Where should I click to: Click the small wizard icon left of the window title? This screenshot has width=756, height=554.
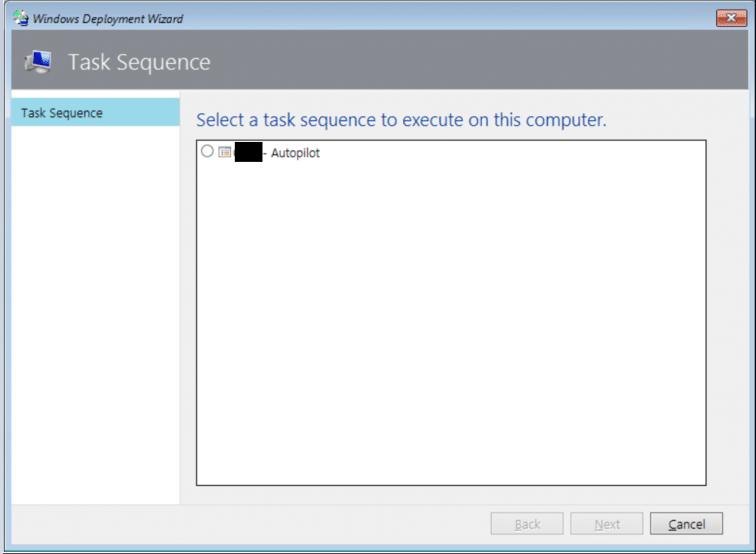[x=21, y=18]
